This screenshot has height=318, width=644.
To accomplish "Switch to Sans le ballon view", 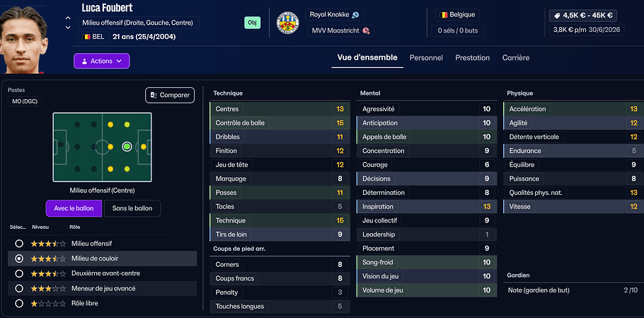I will [132, 208].
